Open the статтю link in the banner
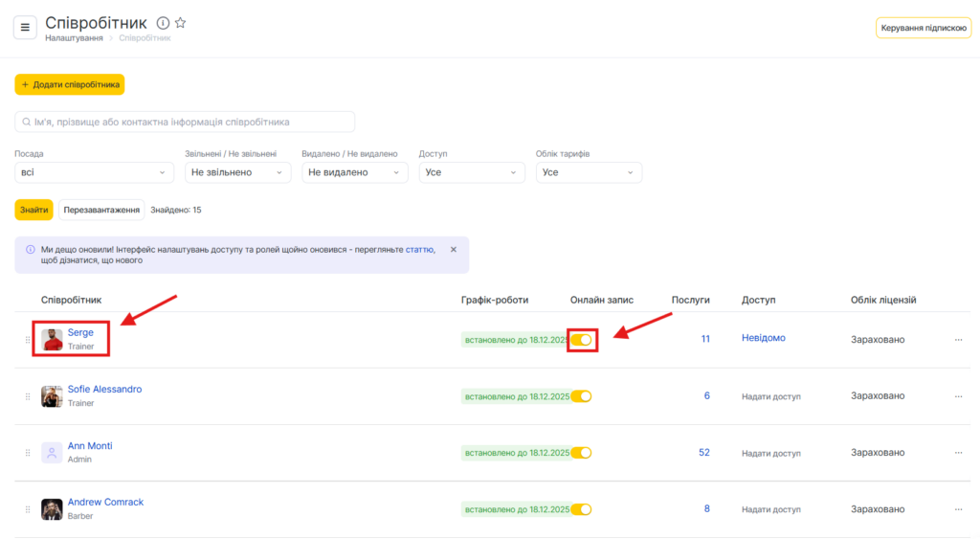The width and height of the screenshot is (980, 539). [419, 249]
